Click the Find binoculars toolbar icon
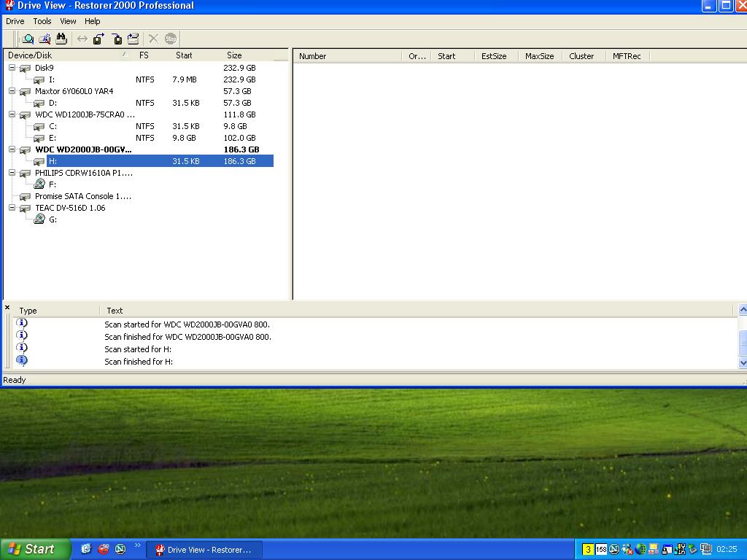This screenshot has height=560, width=747. [61, 39]
